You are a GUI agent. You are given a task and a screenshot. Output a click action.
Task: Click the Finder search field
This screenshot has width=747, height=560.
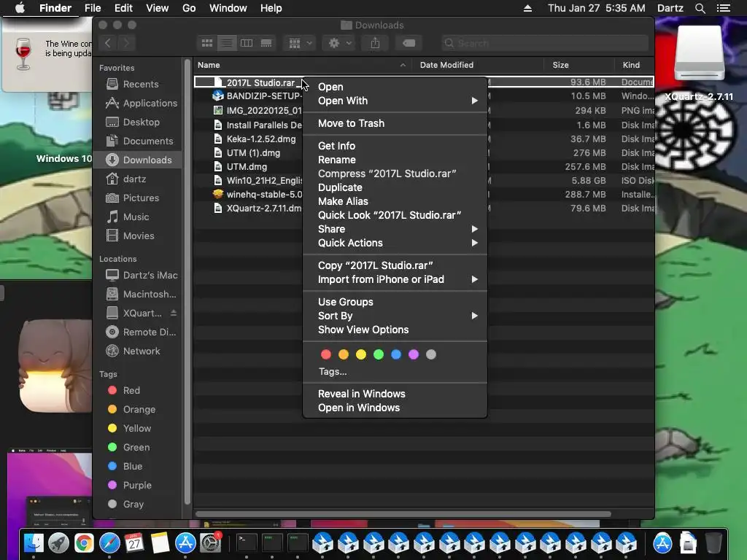pos(544,43)
